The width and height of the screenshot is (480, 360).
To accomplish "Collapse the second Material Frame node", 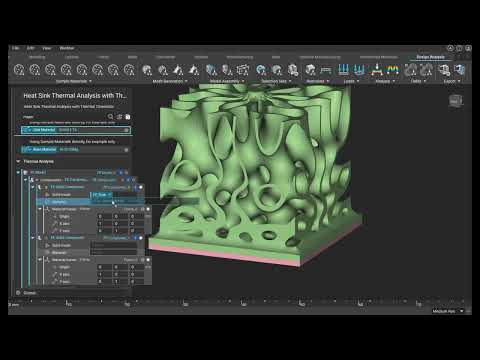I will [40, 260].
